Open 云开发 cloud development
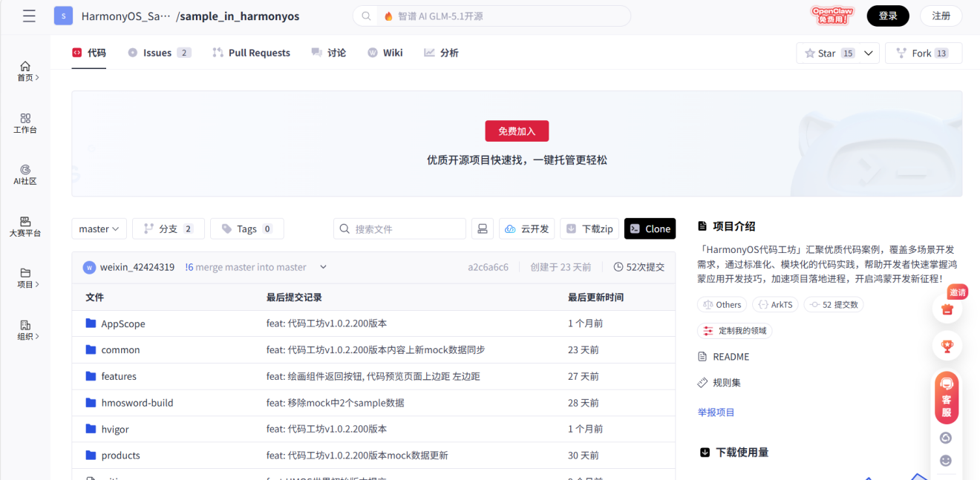The image size is (980, 480). pos(526,229)
